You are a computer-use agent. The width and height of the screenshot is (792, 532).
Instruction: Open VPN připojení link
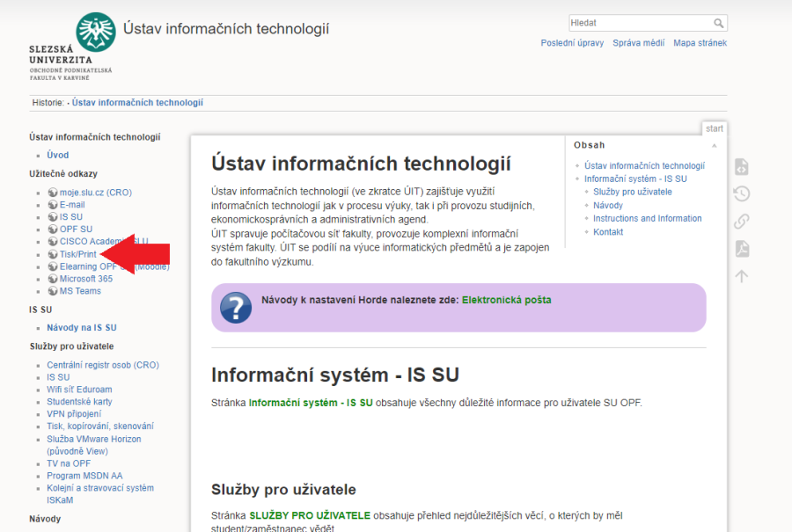tap(74, 413)
